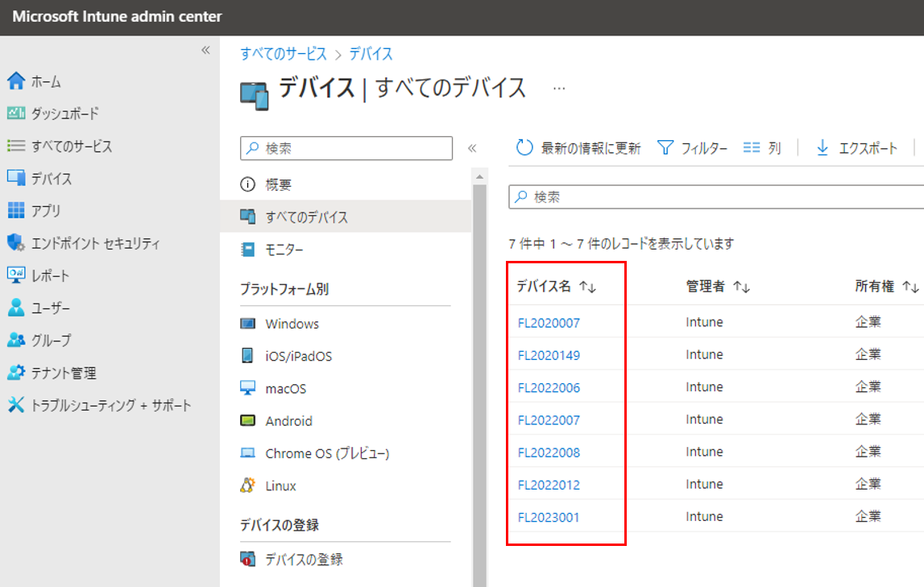The image size is (924, 587).
Task: Click the デバイスの登録 alert icon
Action: coord(248,559)
